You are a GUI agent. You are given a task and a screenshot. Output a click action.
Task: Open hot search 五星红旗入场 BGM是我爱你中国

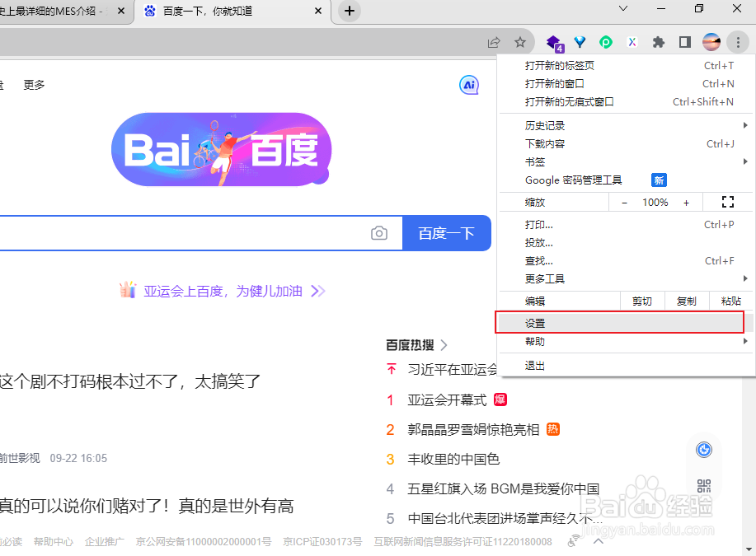tap(504, 489)
